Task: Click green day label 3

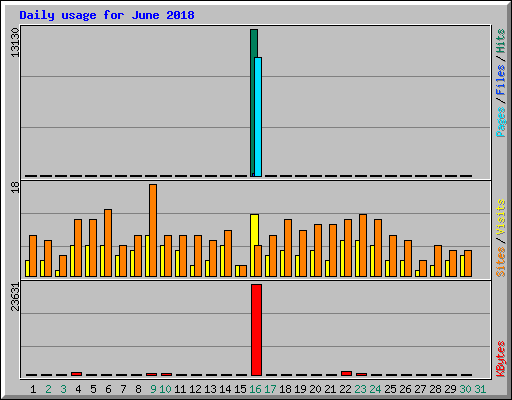Action: [x=63, y=389]
